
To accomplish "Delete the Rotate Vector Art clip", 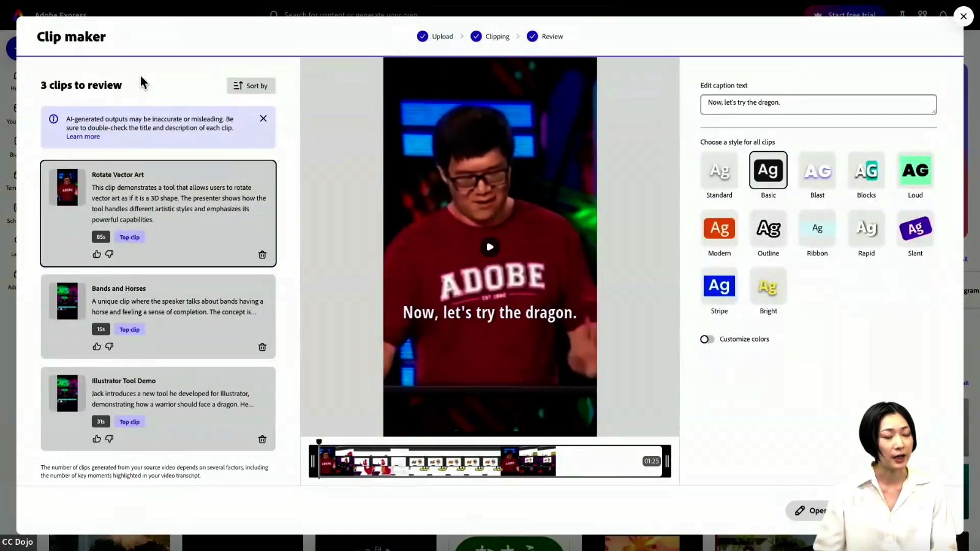I will coord(262,255).
